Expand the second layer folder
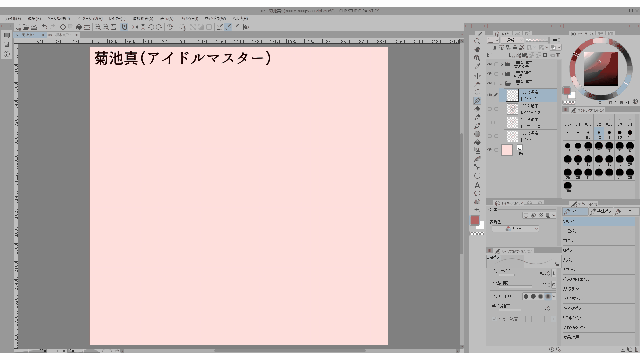This screenshot has width=640, height=360. [502, 73]
